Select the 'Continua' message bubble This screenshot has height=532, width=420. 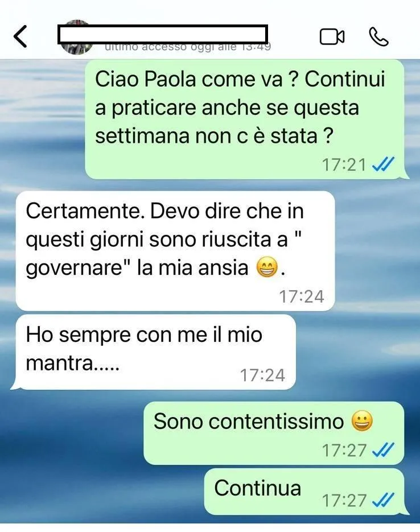pos(306,492)
